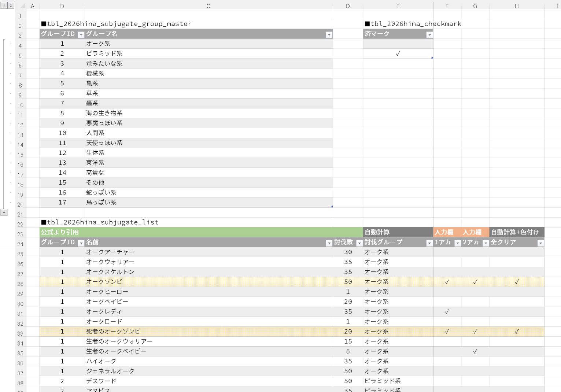Open the 全クリア filter arrow
The width and height of the screenshot is (561, 392).
click(x=540, y=243)
